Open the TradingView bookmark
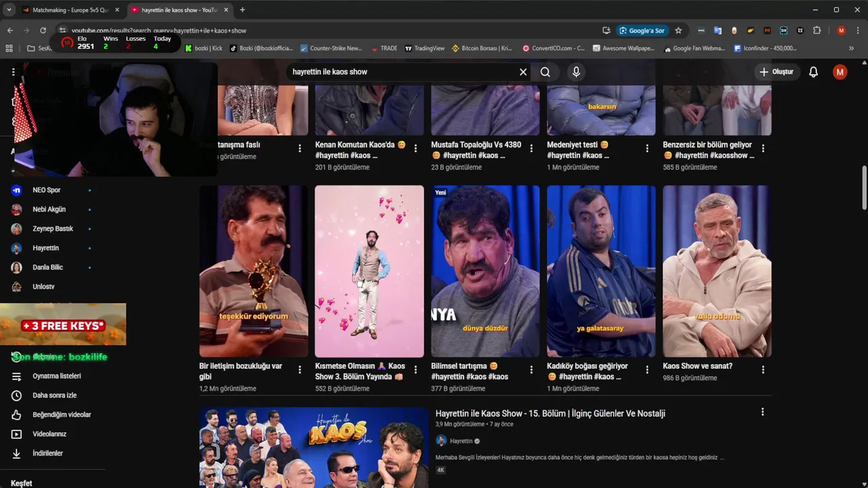 [425, 48]
